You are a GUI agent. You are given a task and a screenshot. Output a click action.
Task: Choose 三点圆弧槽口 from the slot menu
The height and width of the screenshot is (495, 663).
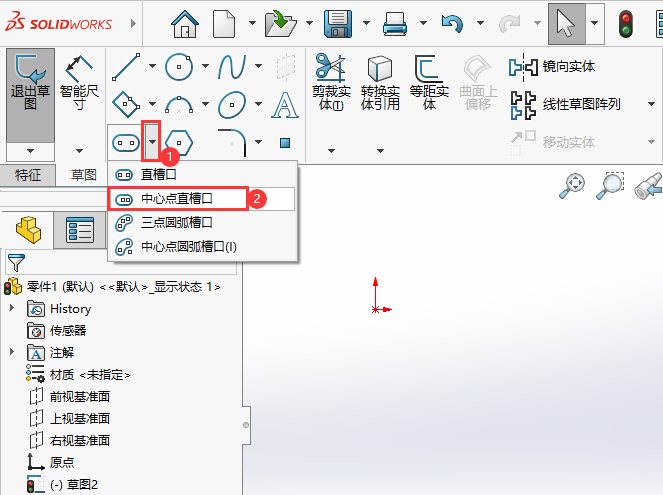point(203,223)
